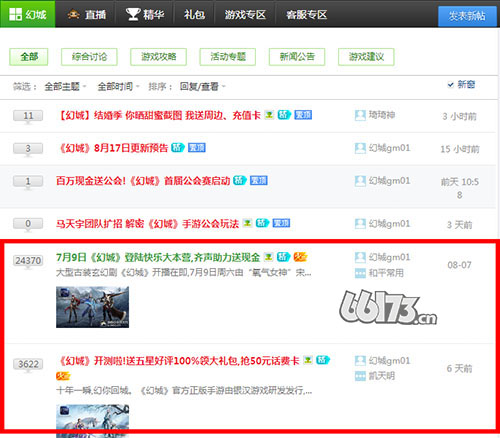Open thread 8月17日更新预告
The image size is (500, 438).
point(112,148)
